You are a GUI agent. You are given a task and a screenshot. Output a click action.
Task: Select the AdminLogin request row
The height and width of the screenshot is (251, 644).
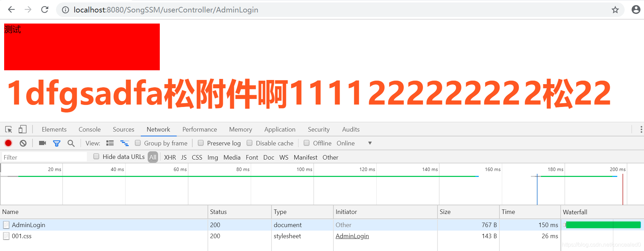pos(322,225)
